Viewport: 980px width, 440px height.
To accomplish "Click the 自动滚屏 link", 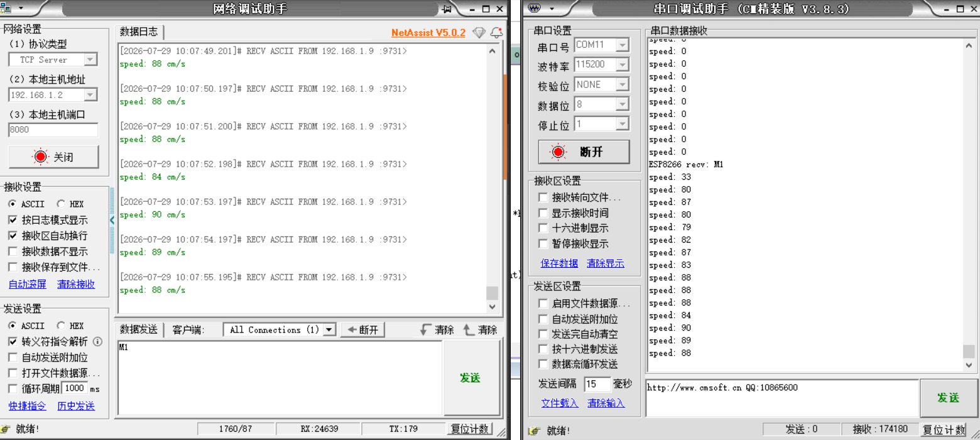I will tap(28, 284).
